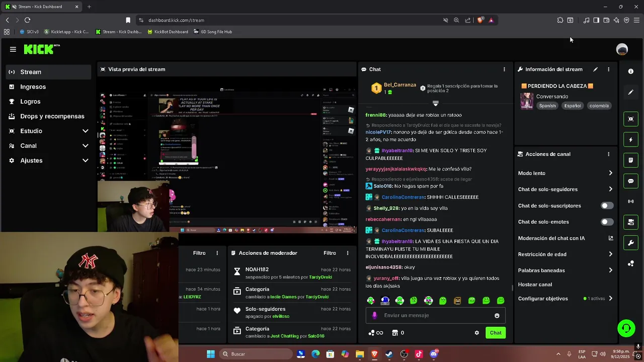Edit stream information with the pencil icon
The image size is (644, 362).
click(596, 69)
